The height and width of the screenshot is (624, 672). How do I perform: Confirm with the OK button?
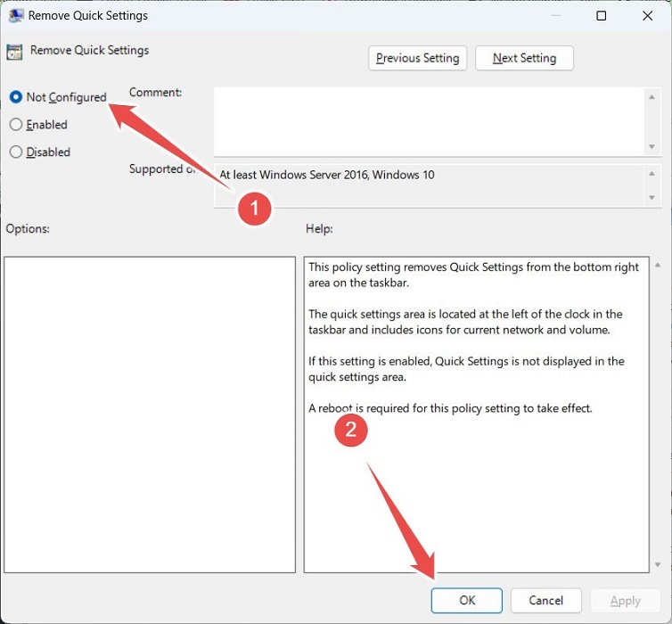tap(467, 601)
